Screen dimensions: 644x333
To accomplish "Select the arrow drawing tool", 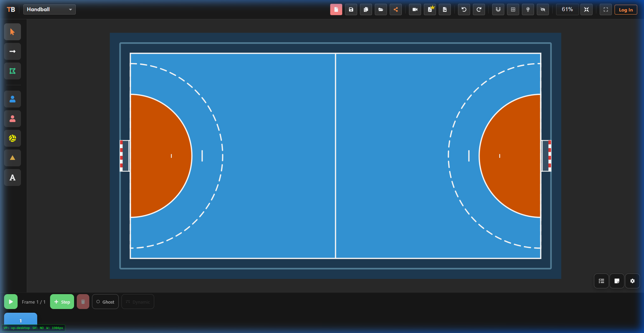I will pos(12,51).
